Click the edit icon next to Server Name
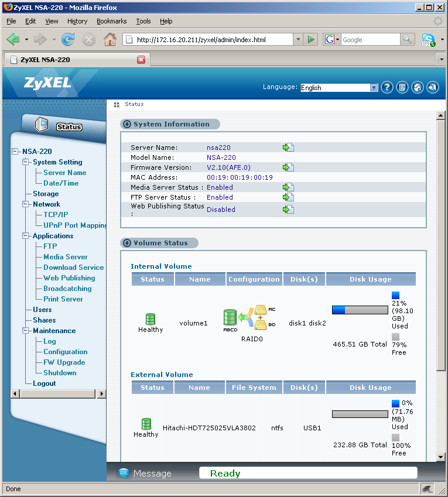 pos(288,148)
